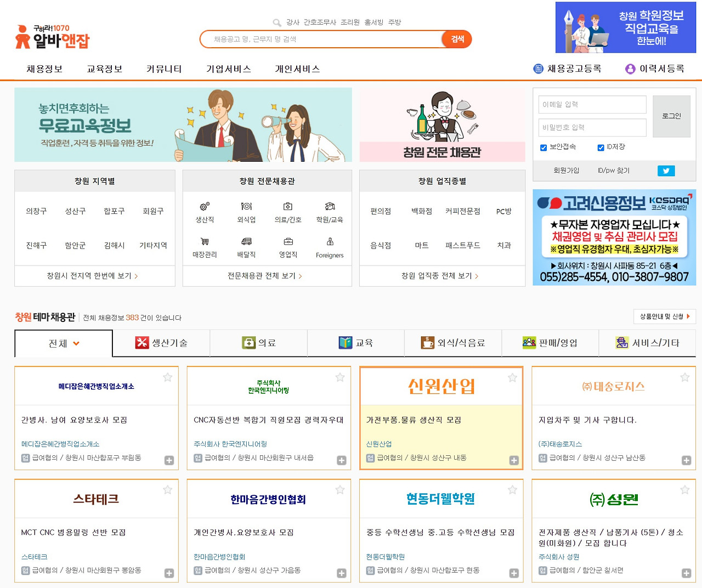Click the Twitter login icon
The height and width of the screenshot is (588, 702).
click(666, 171)
